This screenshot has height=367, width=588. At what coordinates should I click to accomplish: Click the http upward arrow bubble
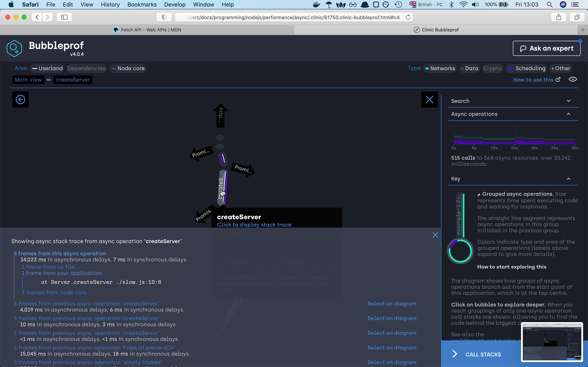tap(220, 116)
